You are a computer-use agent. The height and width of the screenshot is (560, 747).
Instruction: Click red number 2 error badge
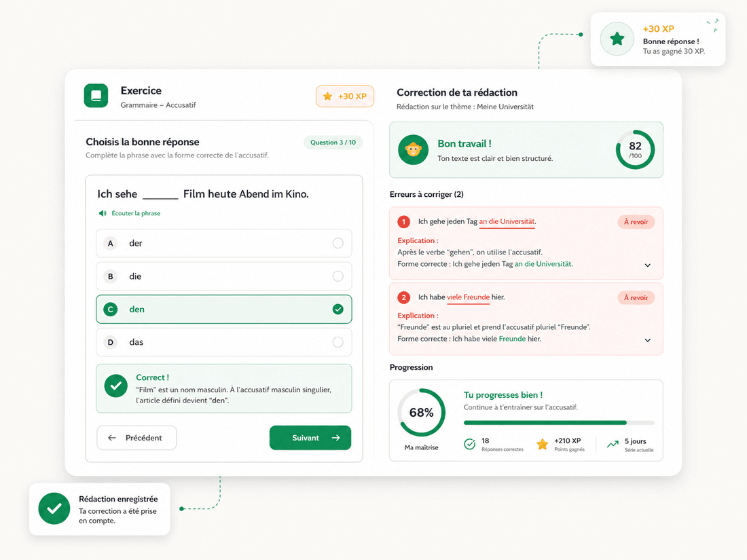pos(404,297)
